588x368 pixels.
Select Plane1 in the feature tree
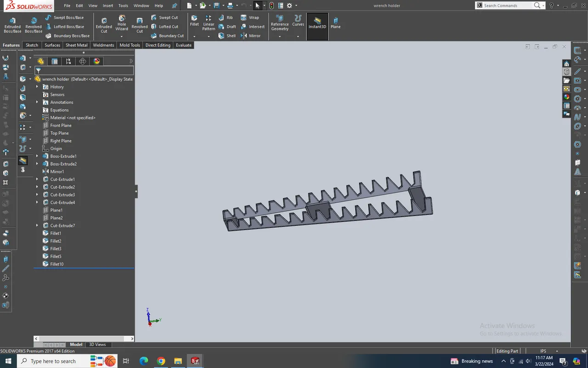[56, 210]
